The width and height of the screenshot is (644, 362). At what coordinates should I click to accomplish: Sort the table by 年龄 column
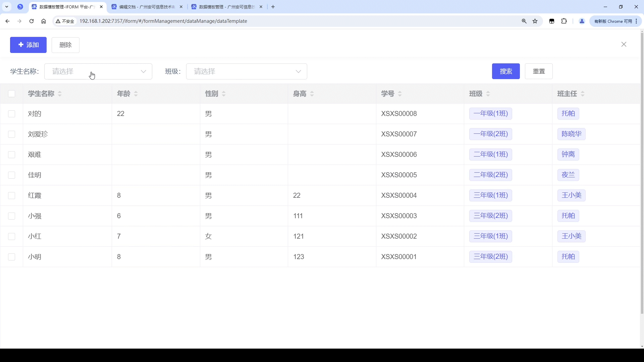point(136,94)
